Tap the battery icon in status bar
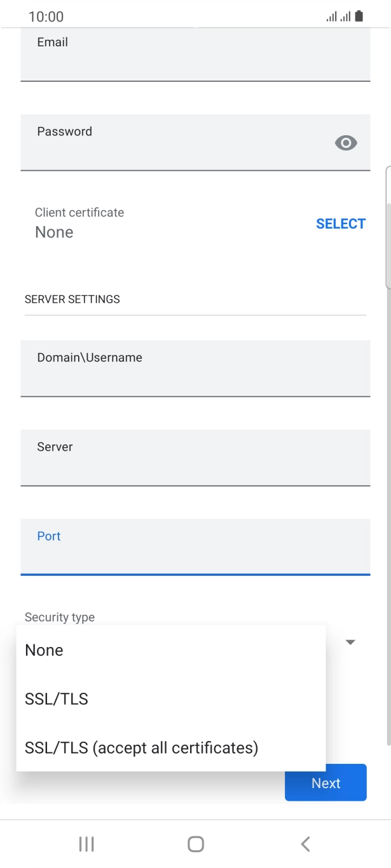Screen dimensions: 391x868 tap(360, 16)
